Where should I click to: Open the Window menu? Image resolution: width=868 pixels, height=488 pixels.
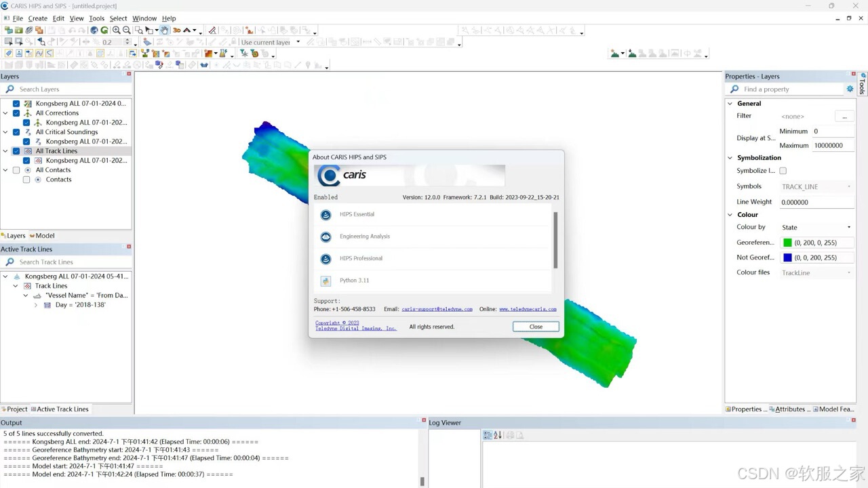click(144, 18)
